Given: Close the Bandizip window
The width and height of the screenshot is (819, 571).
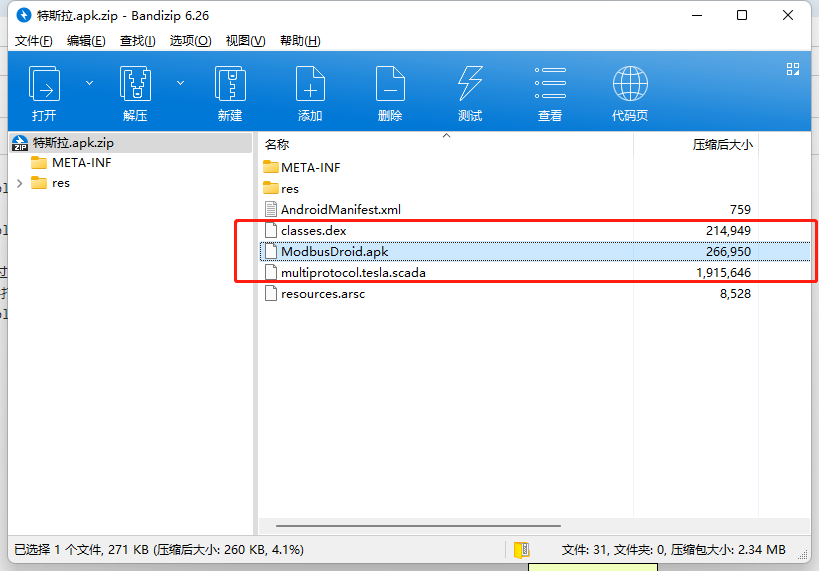Looking at the screenshot, I should pyautogui.click(x=788, y=15).
